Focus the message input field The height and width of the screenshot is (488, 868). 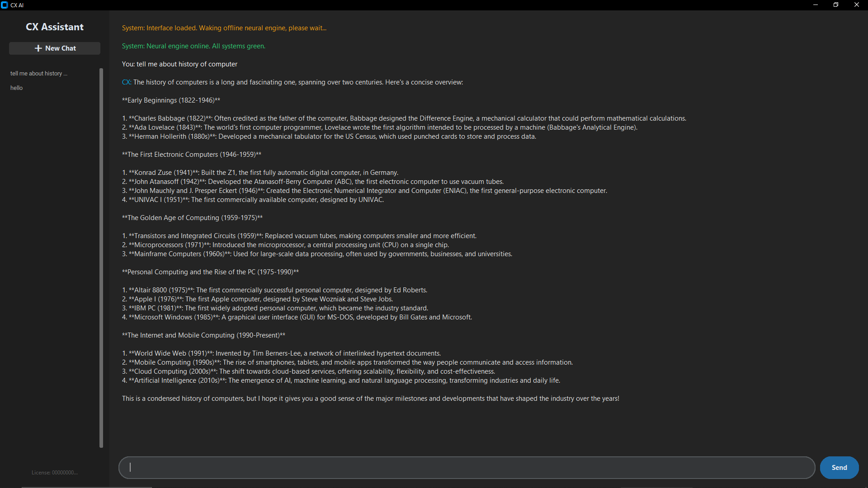[467, 468]
